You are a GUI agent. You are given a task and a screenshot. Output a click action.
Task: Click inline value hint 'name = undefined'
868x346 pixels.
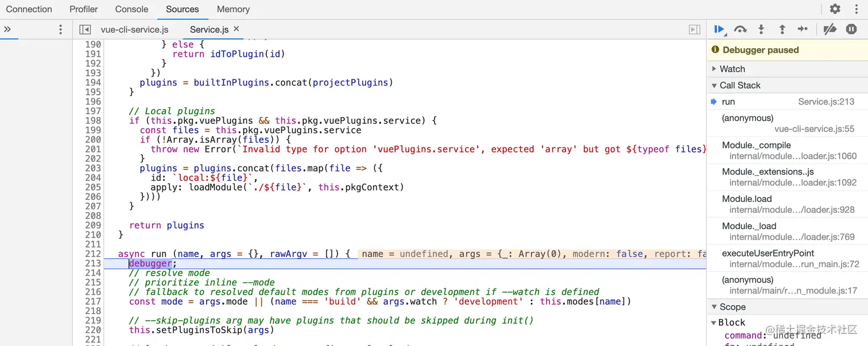404,254
